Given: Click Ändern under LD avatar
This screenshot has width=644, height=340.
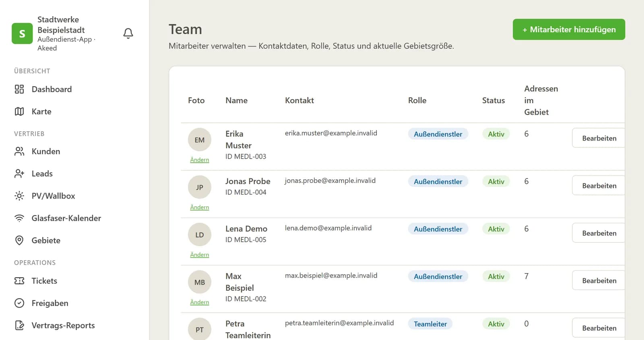Looking at the screenshot, I should [x=200, y=255].
